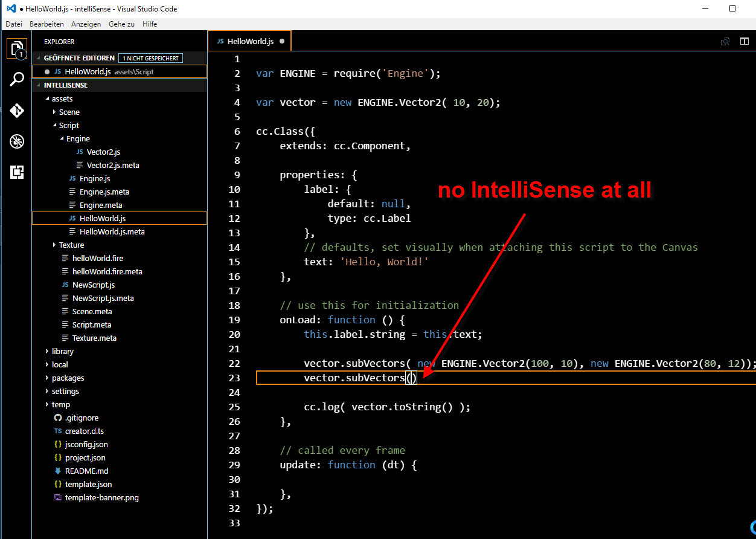The width and height of the screenshot is (756, 539).
Task: Open the Source Control (Git) view
Action: tap(16, 111)
